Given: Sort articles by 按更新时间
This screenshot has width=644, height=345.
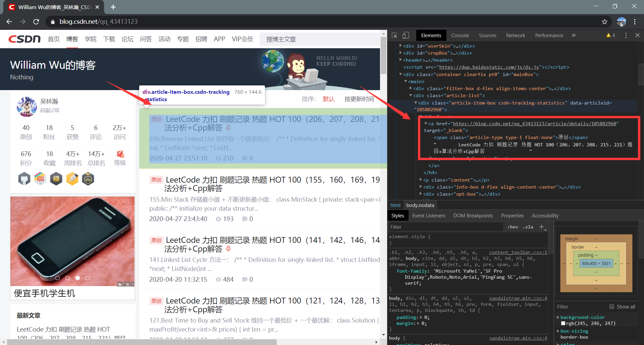Looking at the screenshot, I should pos(359,99).
